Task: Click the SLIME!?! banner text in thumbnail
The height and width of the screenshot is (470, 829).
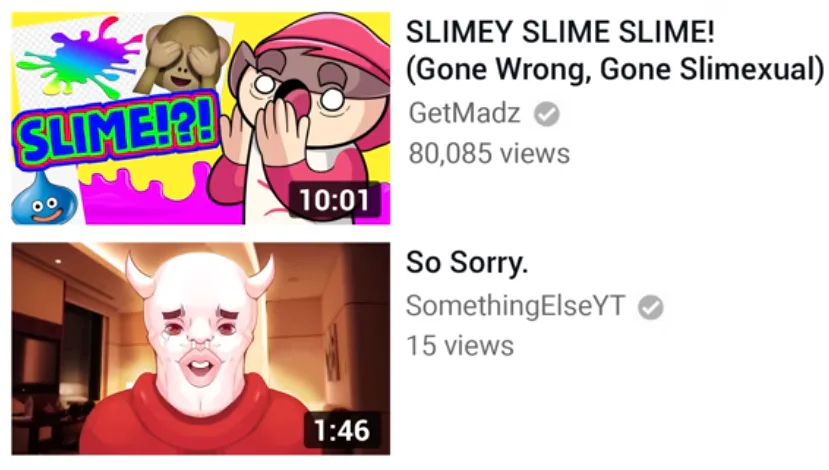Action: (x=116, y=130)
